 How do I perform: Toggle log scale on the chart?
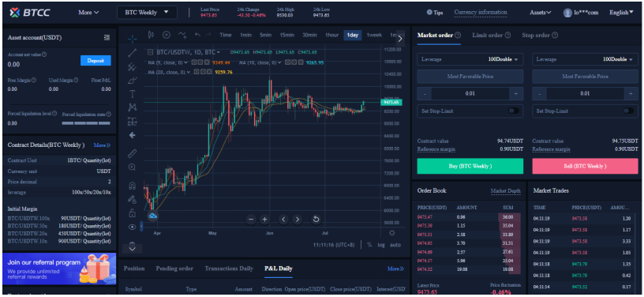coord(380,244)
